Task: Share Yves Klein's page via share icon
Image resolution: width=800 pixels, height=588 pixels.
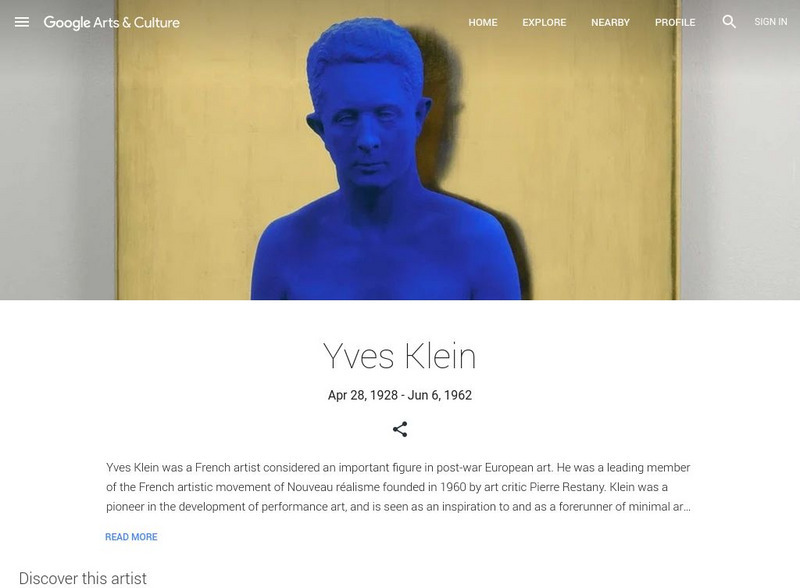Action: click(400, 429)
